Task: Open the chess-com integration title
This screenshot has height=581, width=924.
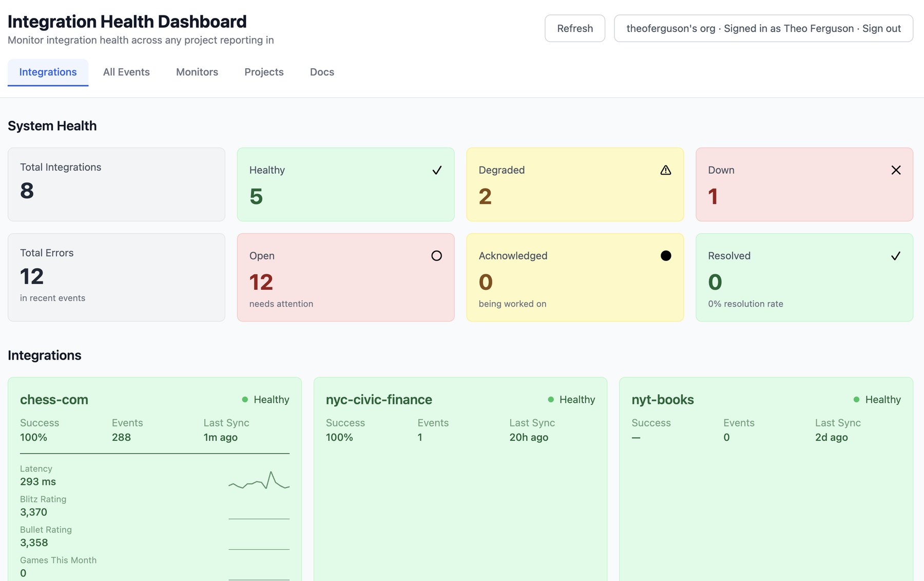Action: click(x=54, y=400)
